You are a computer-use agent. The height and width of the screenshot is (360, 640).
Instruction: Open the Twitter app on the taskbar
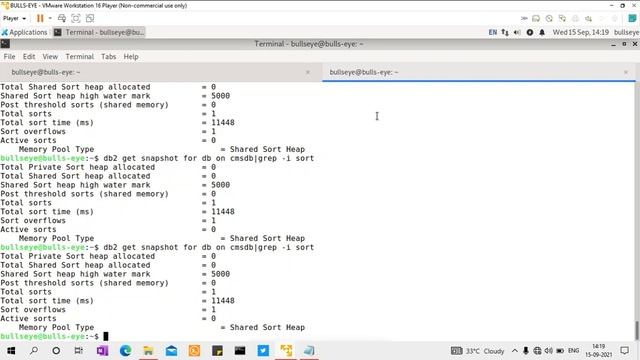pos(263,351)
